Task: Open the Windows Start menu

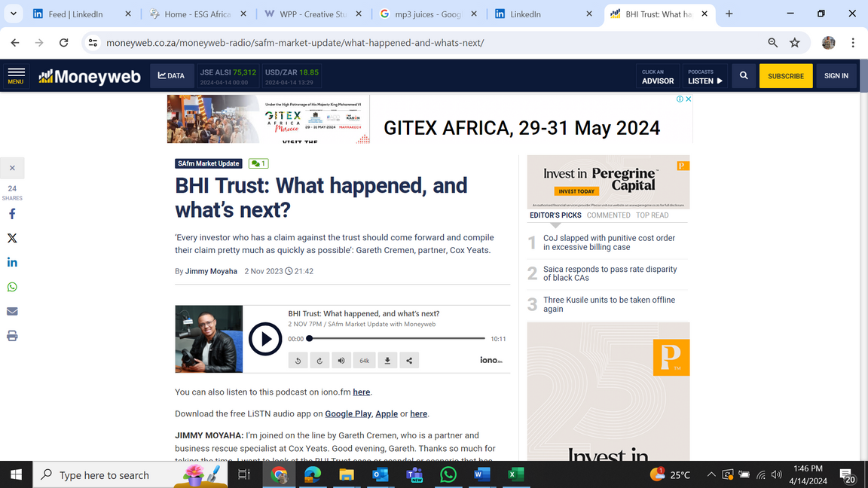Action: [16, 474]
